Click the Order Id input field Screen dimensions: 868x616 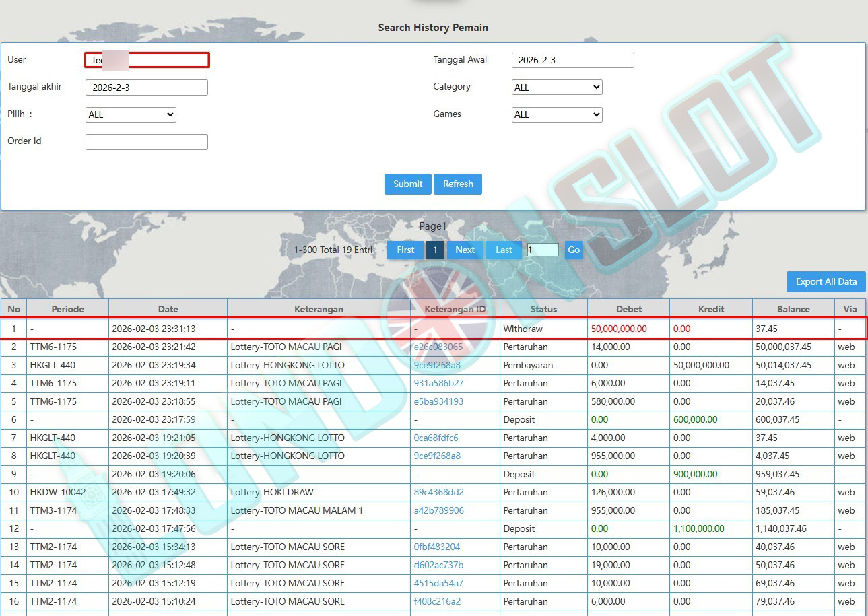pyautogui.click(x=146, y=142)
